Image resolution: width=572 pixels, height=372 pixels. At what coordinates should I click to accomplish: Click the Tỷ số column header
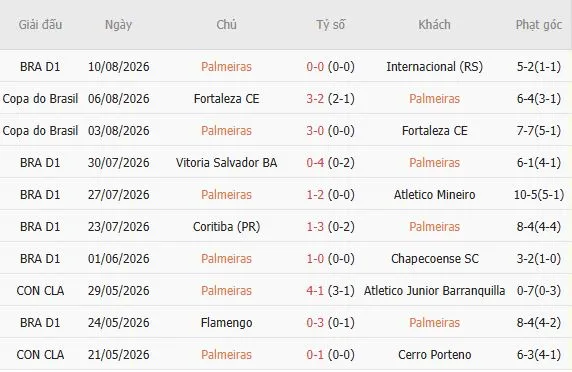(x=330, y=25)
